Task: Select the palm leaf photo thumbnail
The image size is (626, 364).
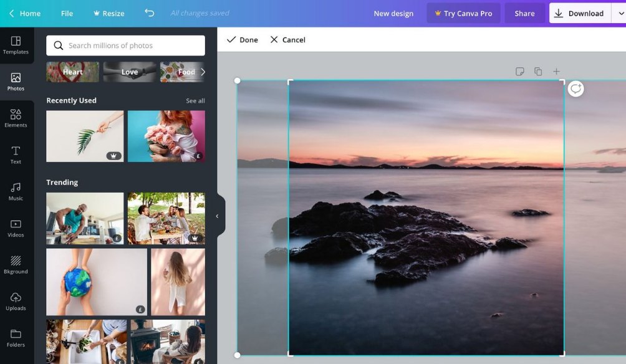Action: pos(85,136)
